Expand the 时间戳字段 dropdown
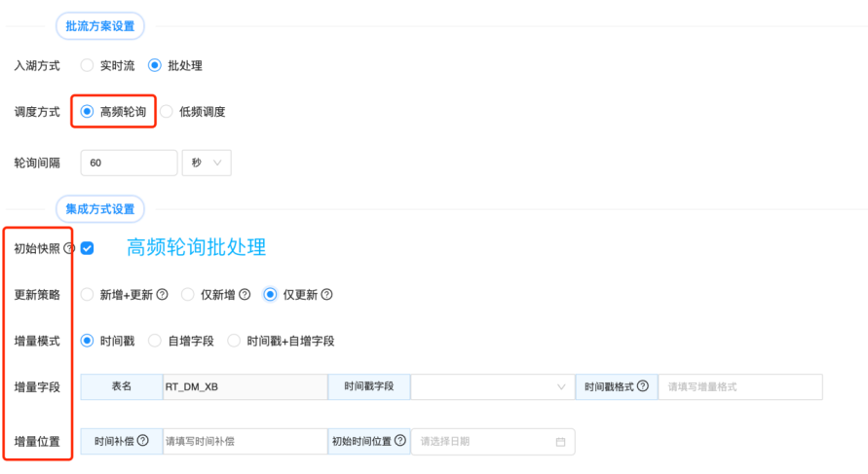Viewport: 868px width, 474px height. (x=492, y=386)
